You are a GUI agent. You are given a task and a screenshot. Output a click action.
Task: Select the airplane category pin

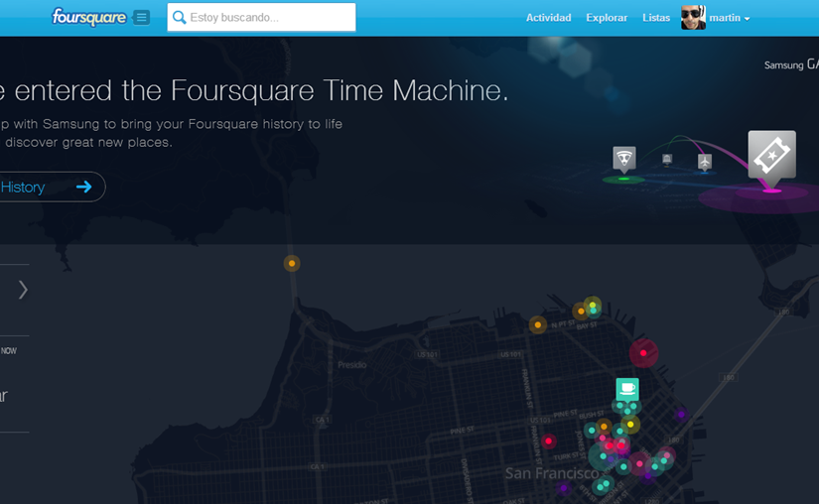tap(705, 163)
